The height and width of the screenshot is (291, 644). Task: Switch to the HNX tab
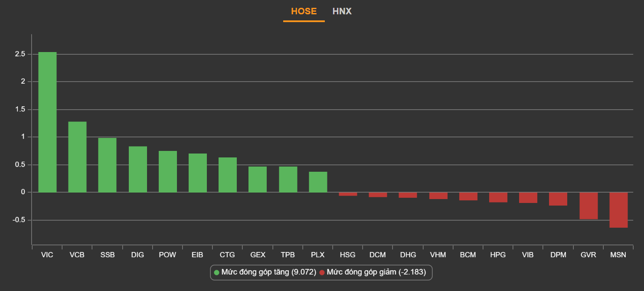(x=342, y=11)
